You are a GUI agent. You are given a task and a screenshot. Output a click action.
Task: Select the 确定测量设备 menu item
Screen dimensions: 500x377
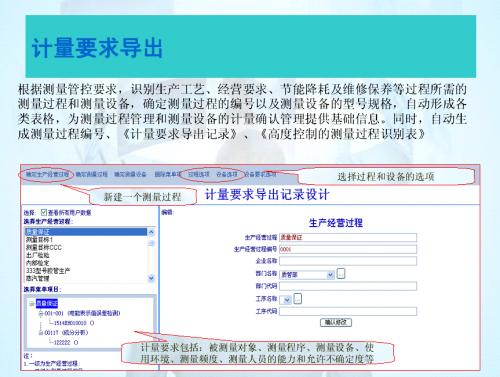[x=130, y=174]
